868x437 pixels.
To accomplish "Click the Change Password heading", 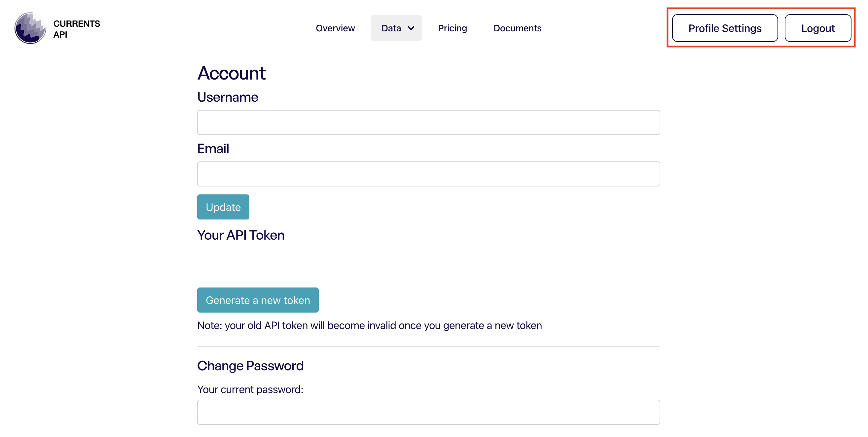I will coord(250,366).
